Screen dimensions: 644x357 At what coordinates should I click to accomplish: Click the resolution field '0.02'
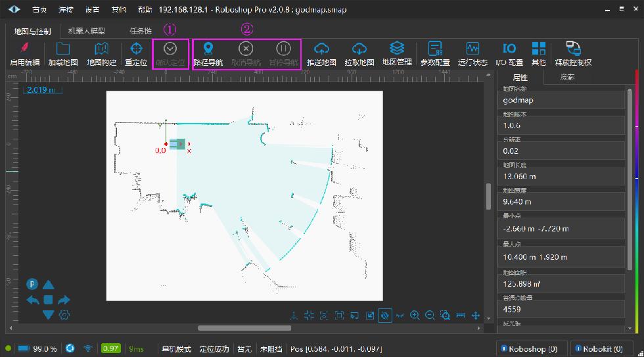point(562,151)
